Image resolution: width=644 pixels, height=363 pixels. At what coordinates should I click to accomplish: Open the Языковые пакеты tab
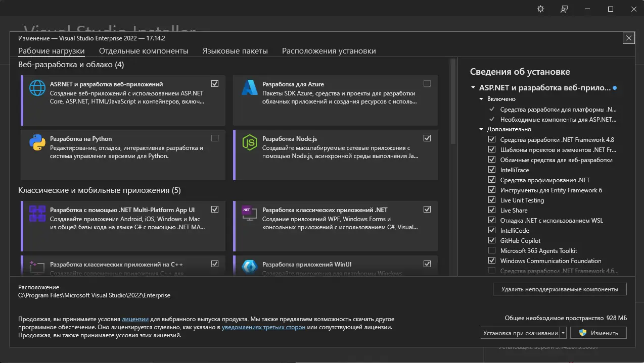point(235,51)
